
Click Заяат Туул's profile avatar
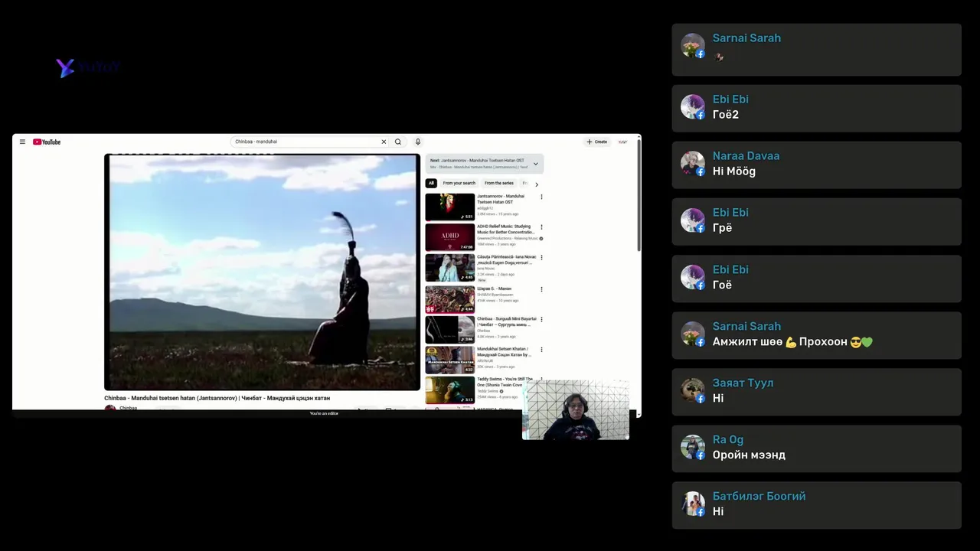pos(693,390)
